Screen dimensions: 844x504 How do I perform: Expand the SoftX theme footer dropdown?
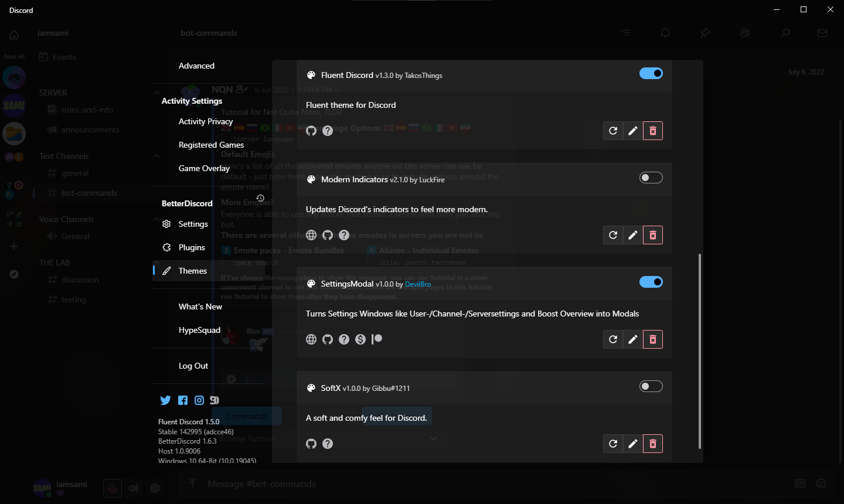433,438
